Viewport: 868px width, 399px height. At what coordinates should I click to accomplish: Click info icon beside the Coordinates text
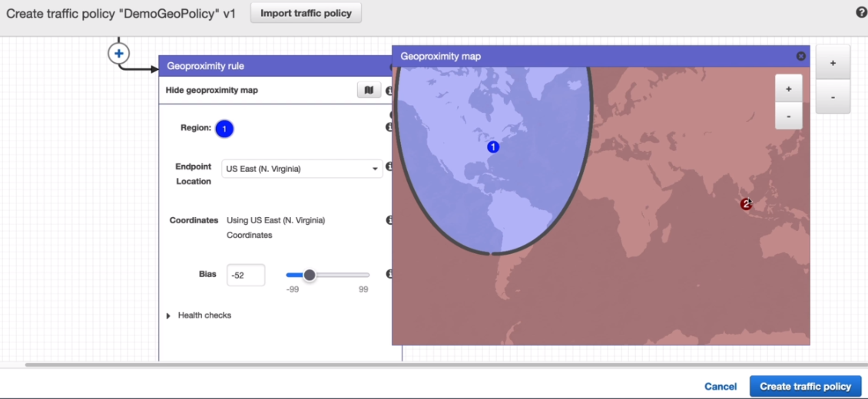pyautogui.click(x=389, y=220)
